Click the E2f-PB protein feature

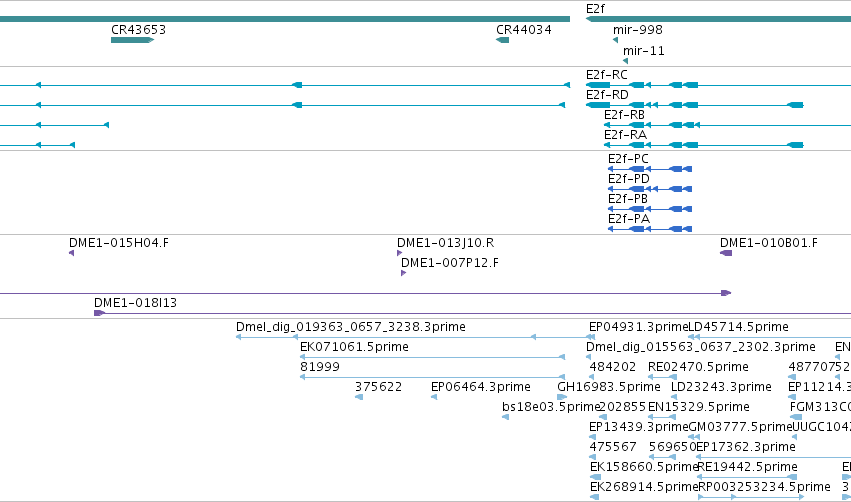coord(650,209)
